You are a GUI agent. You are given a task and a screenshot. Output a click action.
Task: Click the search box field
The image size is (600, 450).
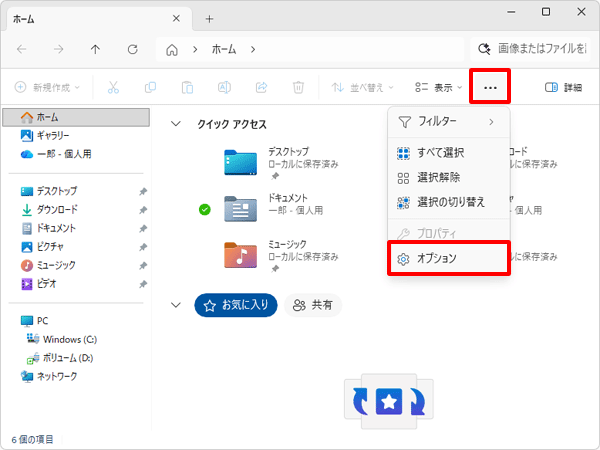[x=532, y=49]
